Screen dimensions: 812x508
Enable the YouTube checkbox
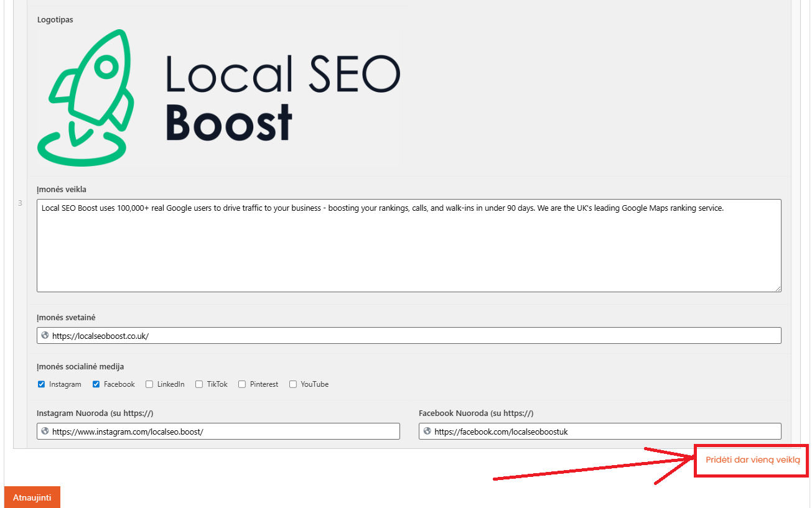[293, 384]
